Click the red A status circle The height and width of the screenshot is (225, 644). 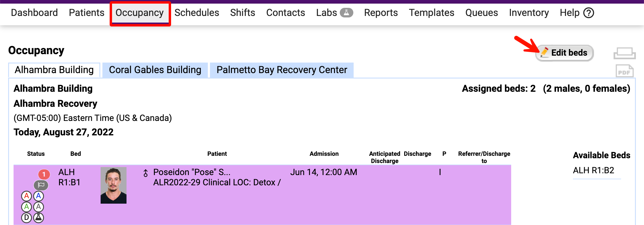(27, 196)
